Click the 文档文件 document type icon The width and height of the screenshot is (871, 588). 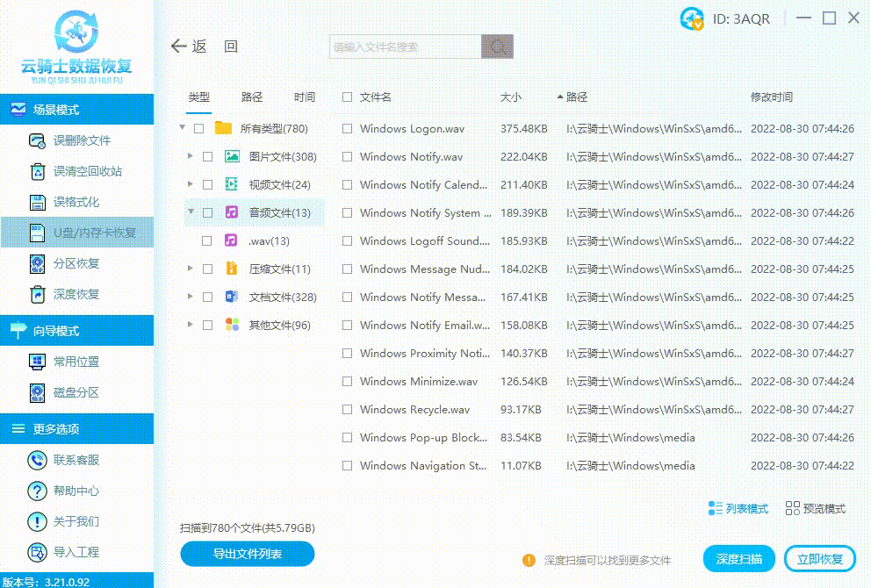(x=232, y=297)
